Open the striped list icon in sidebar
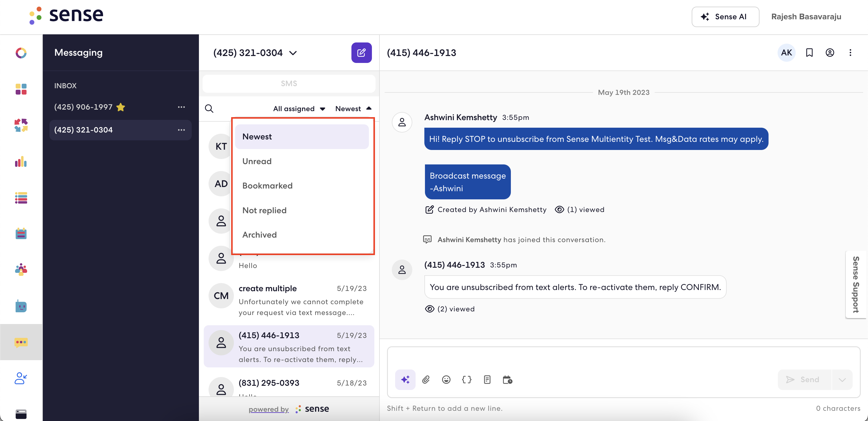868x421 pixels. [21, 198]
